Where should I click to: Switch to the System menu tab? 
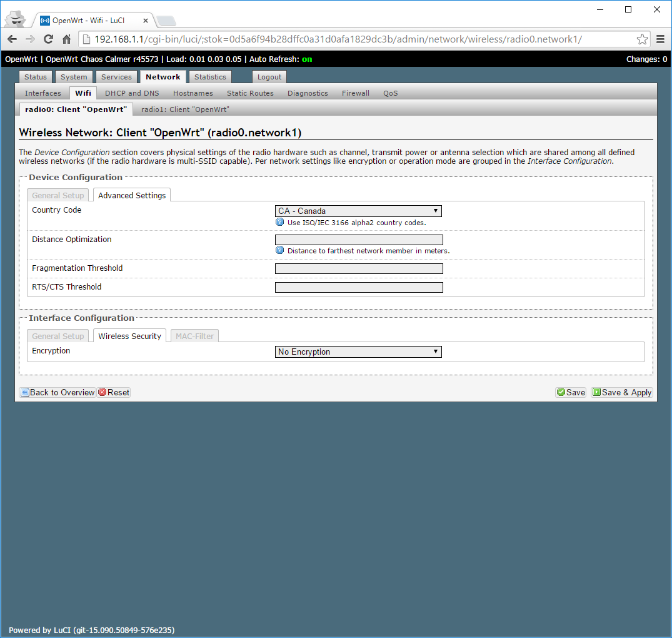(x=74, y=77)
